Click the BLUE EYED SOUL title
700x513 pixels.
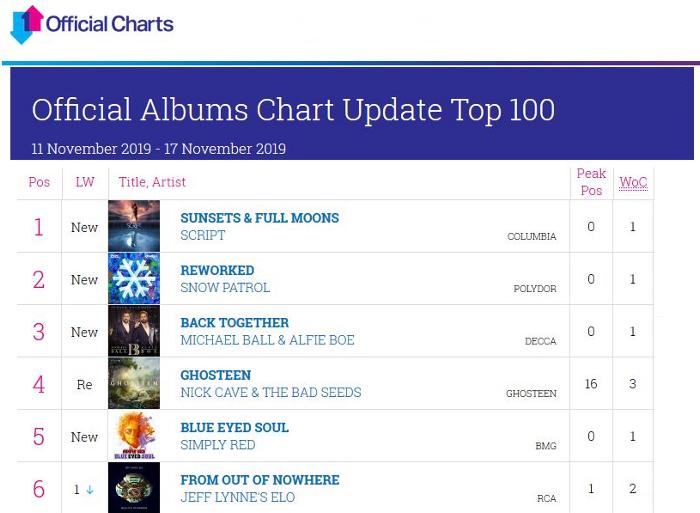[234, 427]
